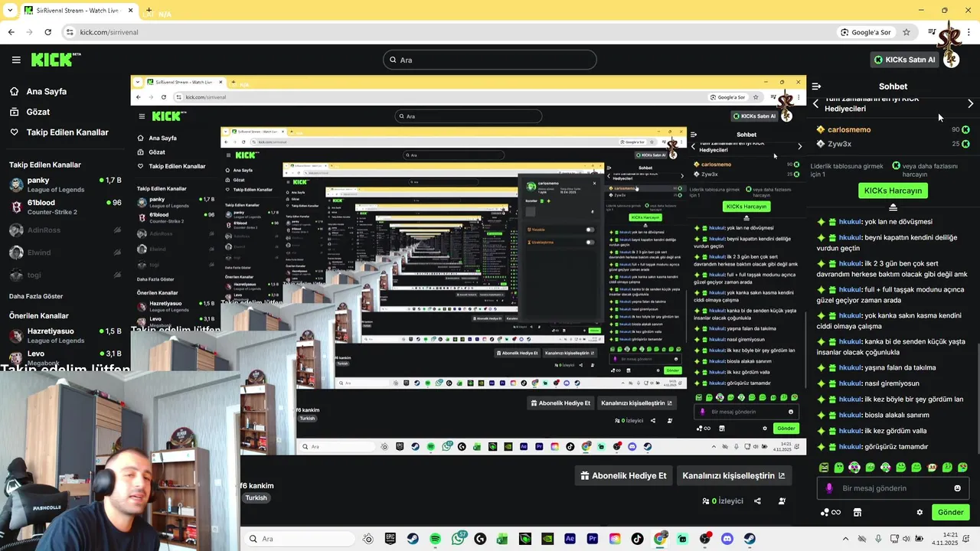Insert the red-haired face emote
Screen dimensions: 980x551
click(x=933, y=467)
